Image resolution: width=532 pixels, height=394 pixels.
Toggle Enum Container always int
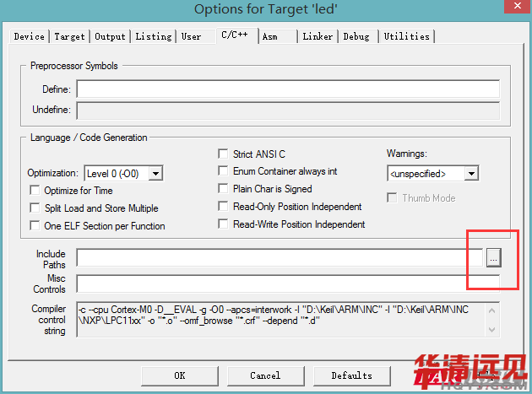click(x=224, y=172)
